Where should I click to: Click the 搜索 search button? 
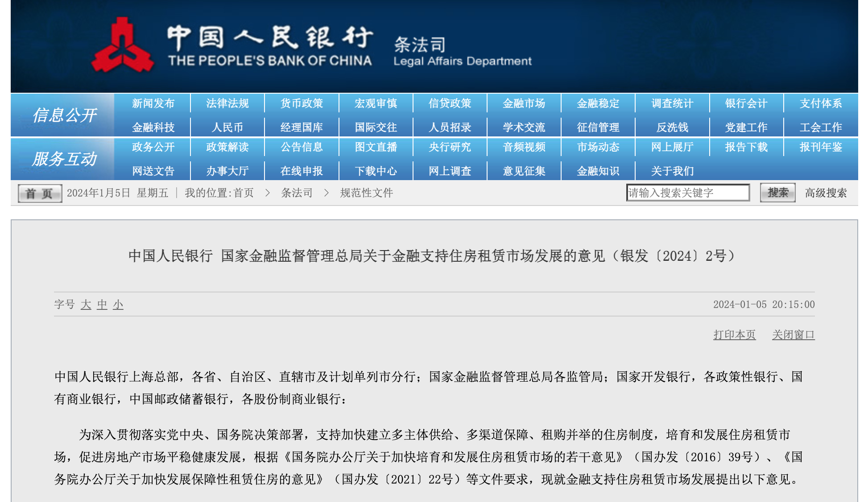point(777,193)
